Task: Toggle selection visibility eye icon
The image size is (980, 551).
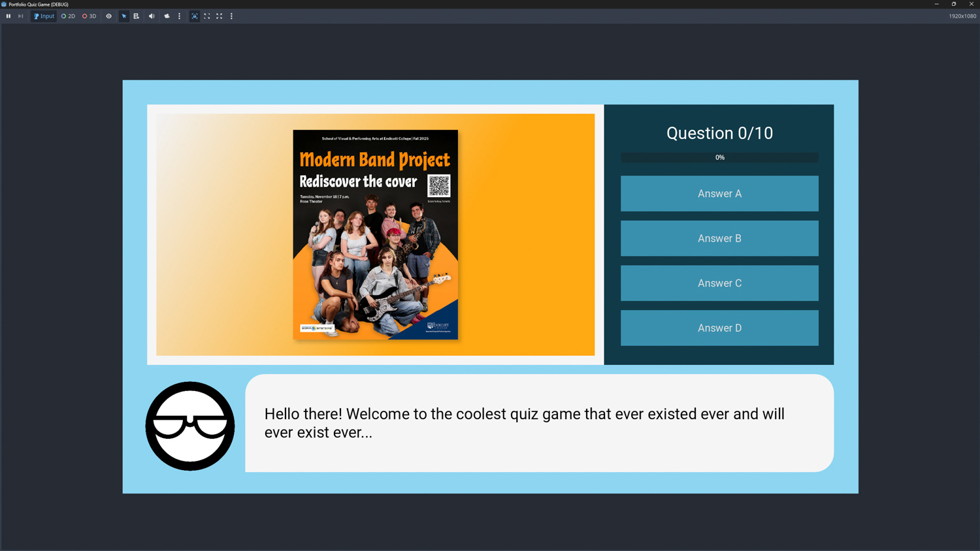Action: 109,16
